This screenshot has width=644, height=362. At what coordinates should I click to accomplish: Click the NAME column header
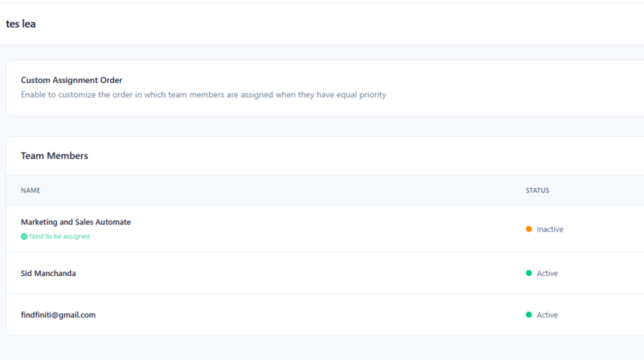(30, 190)
